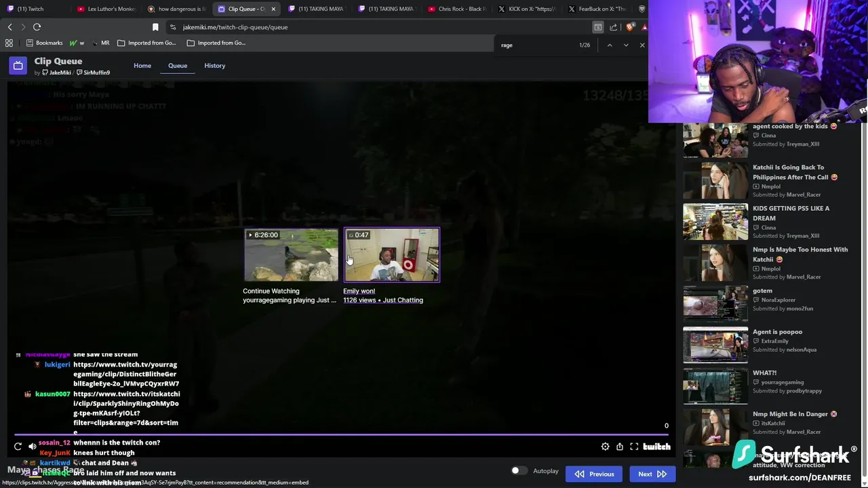Switch to the 'FearBuck on X' tab

[597, 9]
